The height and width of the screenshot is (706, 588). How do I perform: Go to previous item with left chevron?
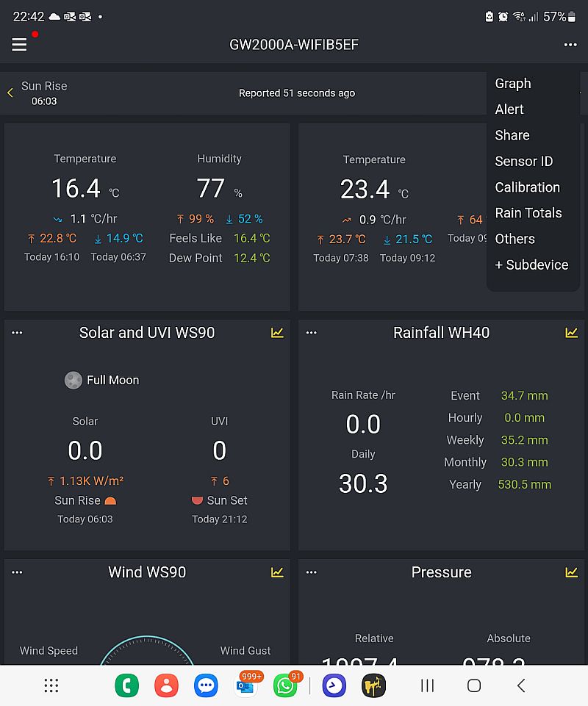coord(10,93)
